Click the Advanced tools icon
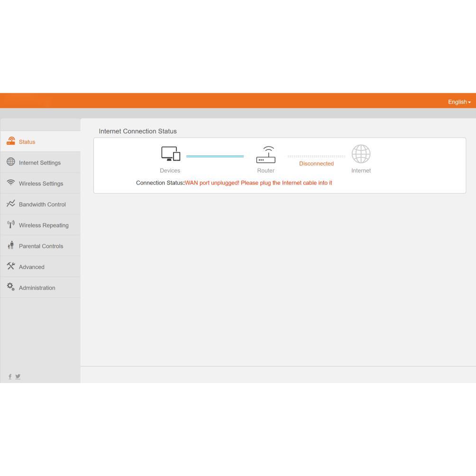Viewport: 476px width, 476px height. click(10, 266)
